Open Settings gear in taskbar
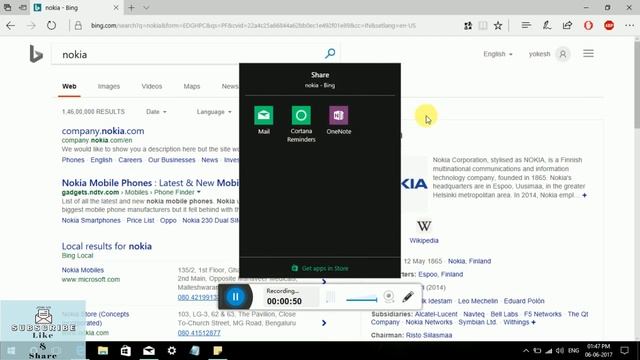Screen dimensions: 640x360 [172, 351]
